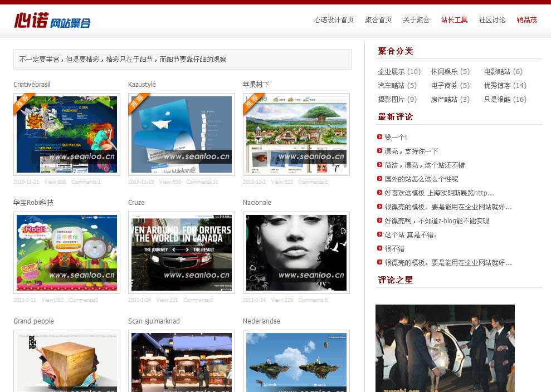The height and width of the screenshot is (392, 551).
Task: Open the Scan sjulmarknad market stalls thumbnail
Action: tap(181, 361)
